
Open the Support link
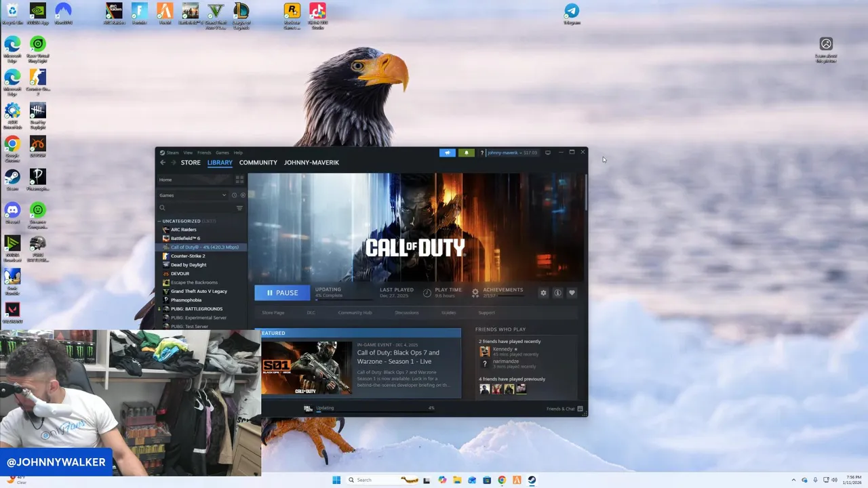coord(486,312)
